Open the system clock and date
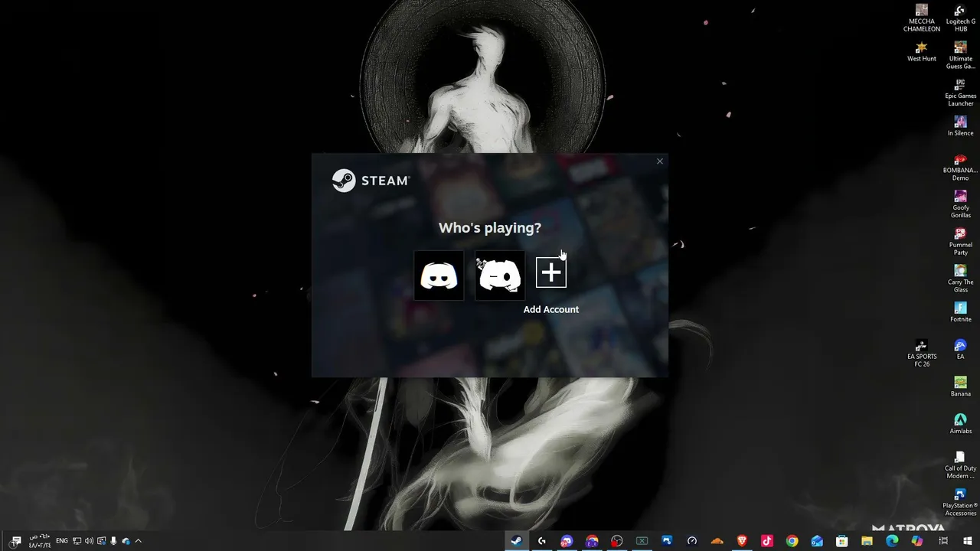The height and width of the screenshot is (551, 980). [x=40, y=541]
